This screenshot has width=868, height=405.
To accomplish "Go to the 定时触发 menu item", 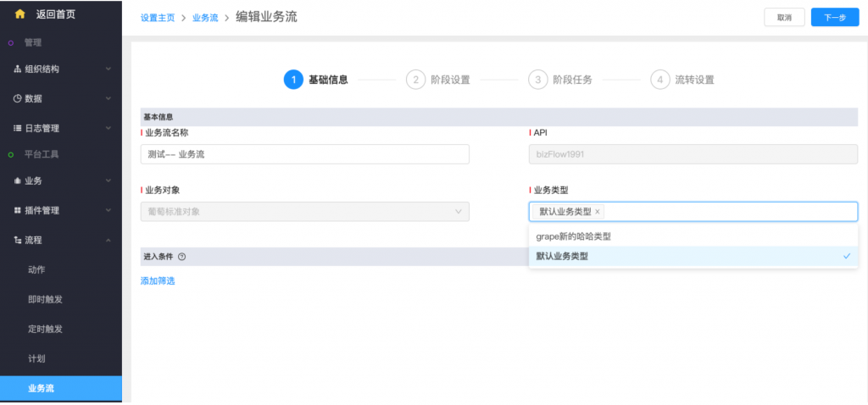I will coord(45,329).
